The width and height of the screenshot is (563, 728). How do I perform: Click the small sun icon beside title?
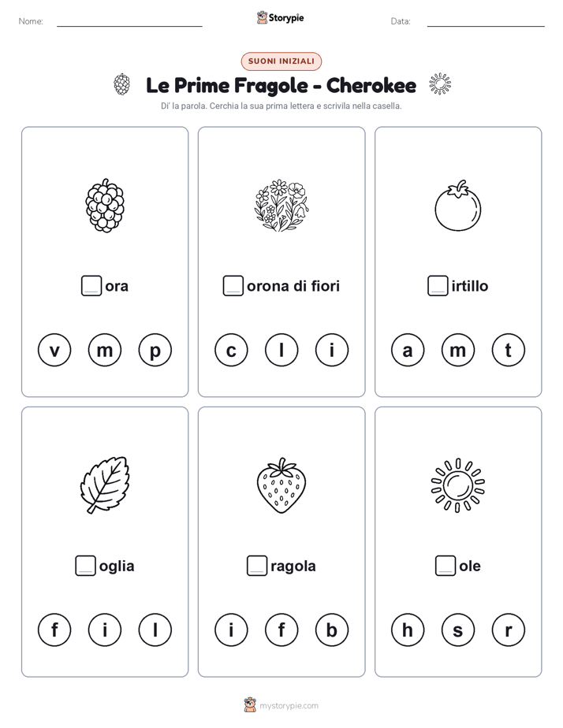[x=440, y=84]
